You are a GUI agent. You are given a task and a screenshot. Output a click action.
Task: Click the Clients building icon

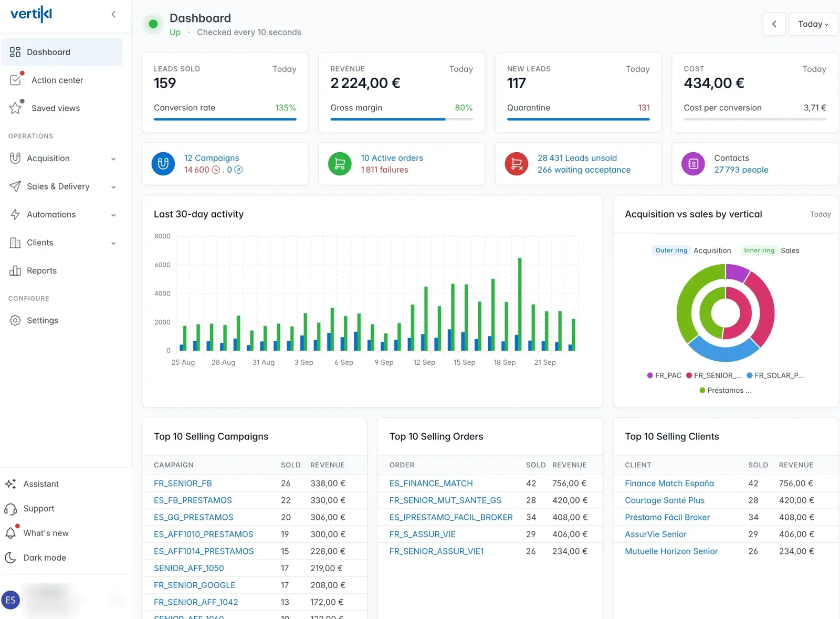tap(15, 243)
